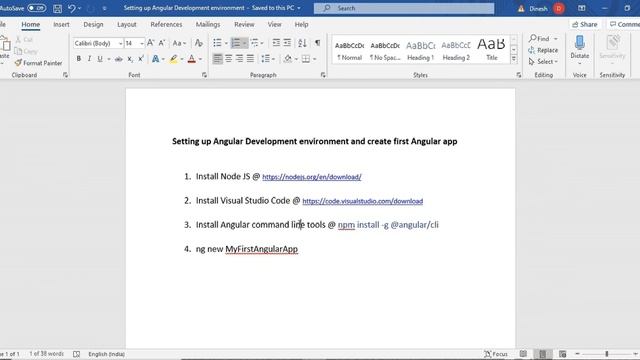Start Dictate microphone
Screen dimensions: 640x360
pyautogui.click(x=580, y=48)
